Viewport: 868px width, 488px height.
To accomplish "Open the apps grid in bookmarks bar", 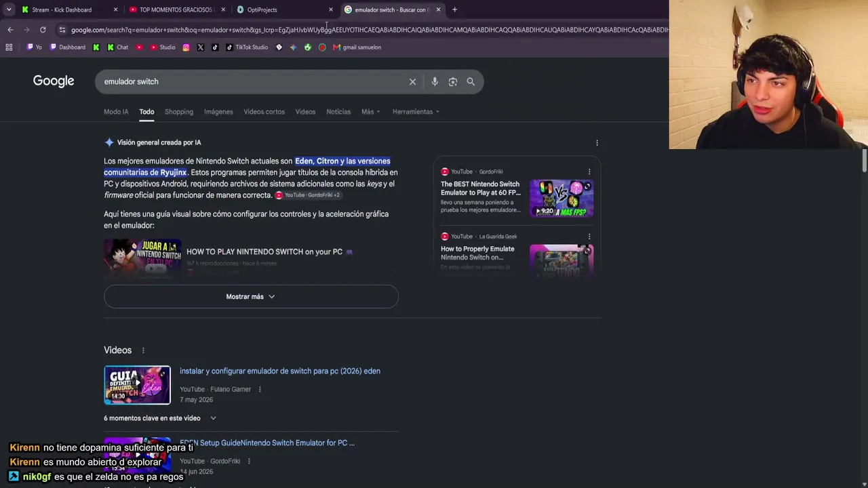I will click(9, 47).
